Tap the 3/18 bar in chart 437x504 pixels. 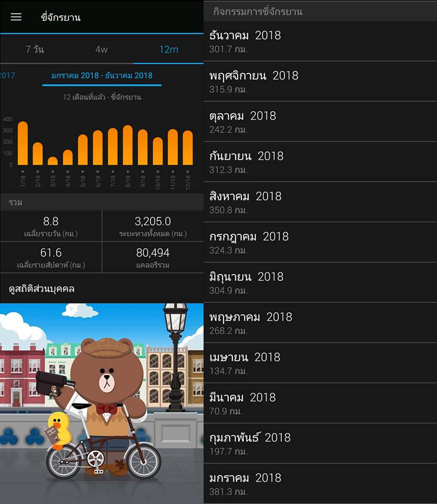[x=52, y=161]
